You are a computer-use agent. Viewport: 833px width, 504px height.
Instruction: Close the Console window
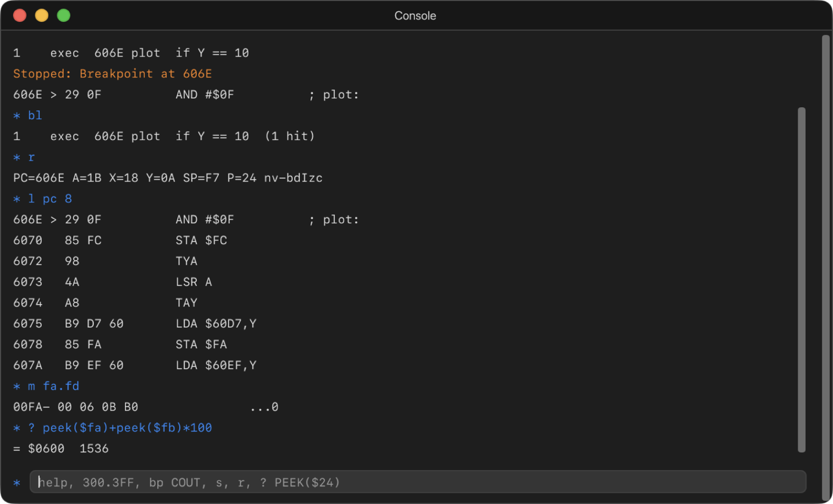point(20,16)
